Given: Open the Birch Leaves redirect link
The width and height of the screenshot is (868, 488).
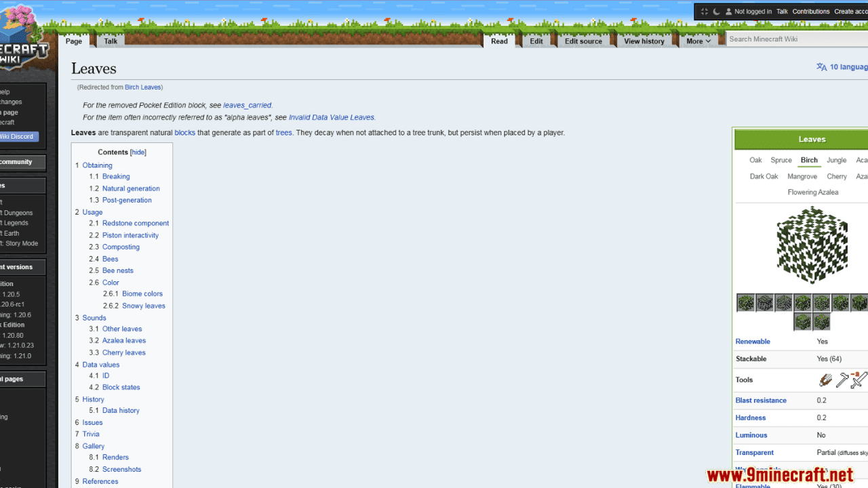Looking at the screenshot, I should pos(142,87).
